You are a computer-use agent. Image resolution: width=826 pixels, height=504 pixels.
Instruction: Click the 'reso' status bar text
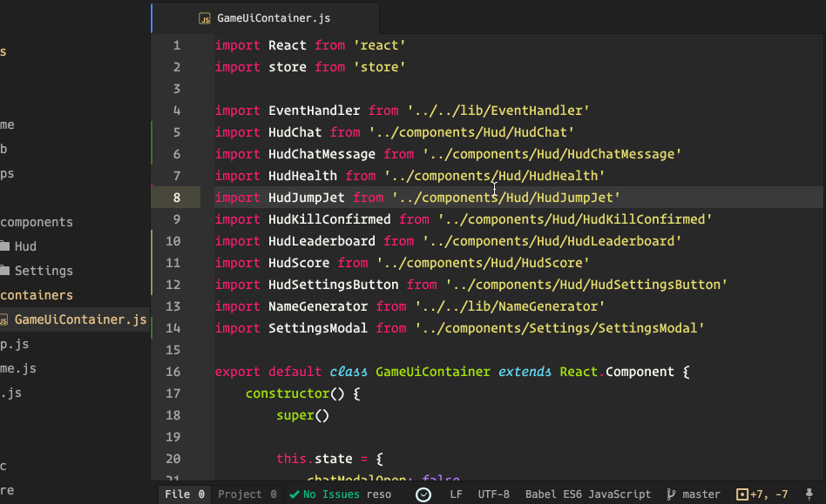tap(379, 494)
